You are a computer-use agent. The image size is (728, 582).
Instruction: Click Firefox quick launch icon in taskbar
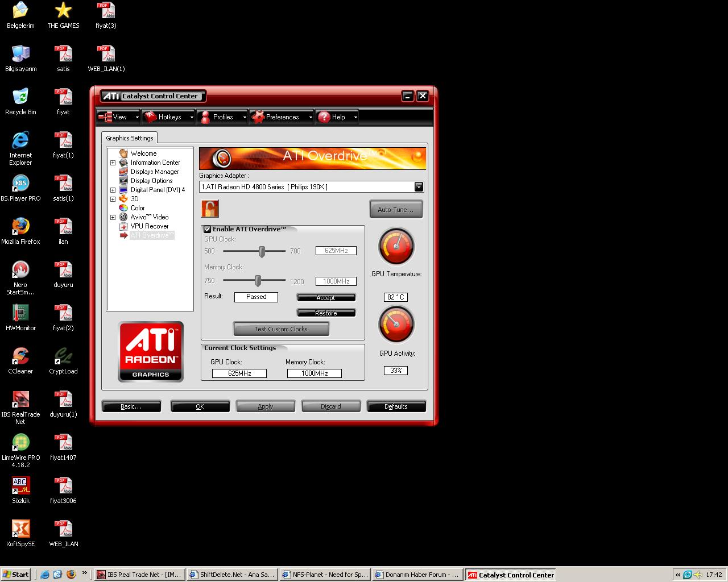coord(71,575)
